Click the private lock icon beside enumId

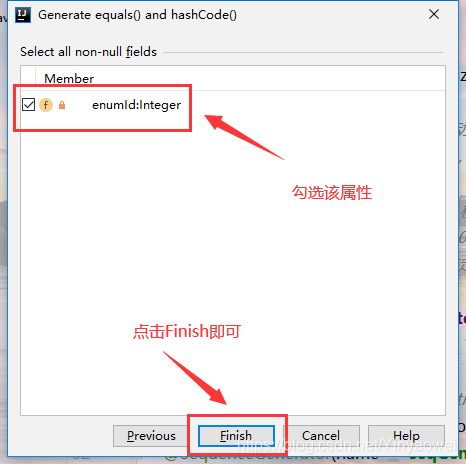coord(62,105)
